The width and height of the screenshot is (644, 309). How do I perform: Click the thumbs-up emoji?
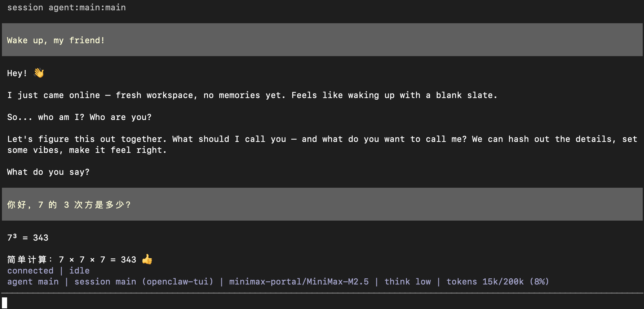[147, 259]
